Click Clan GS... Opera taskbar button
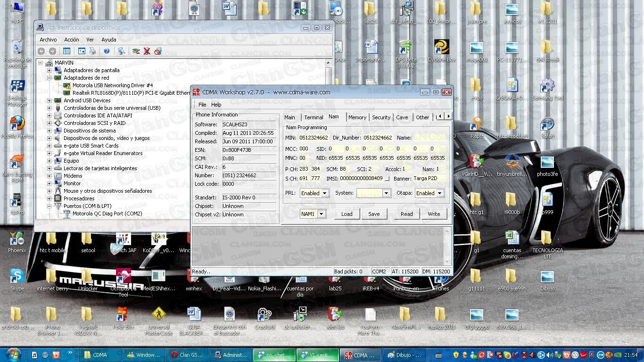Screen dimensions: 644x362 (x=187, y=355)
